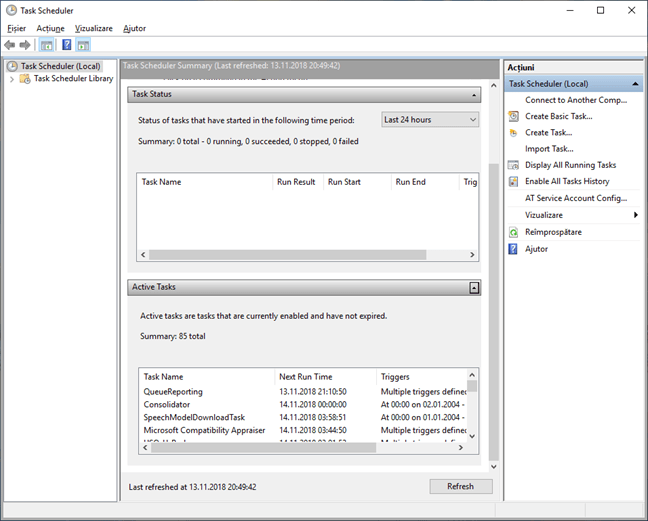Open the Fișier menu
The image size is (648, 521).
coord(17,29)
